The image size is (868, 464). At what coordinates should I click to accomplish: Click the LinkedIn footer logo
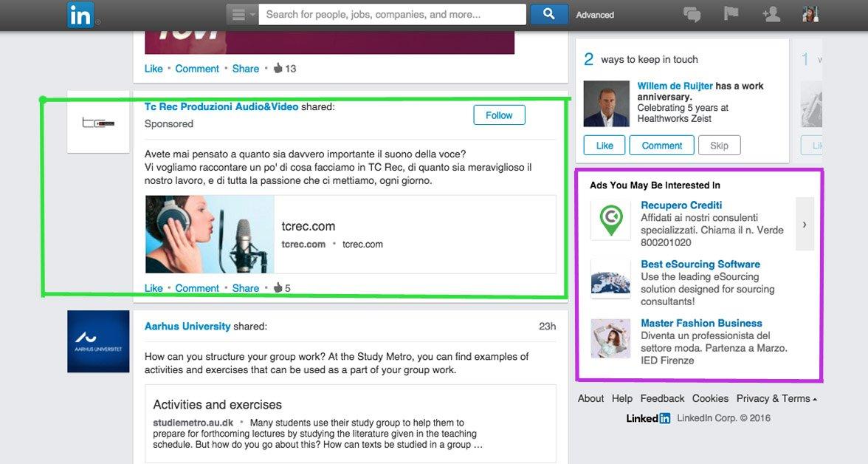tap(648, 418)
